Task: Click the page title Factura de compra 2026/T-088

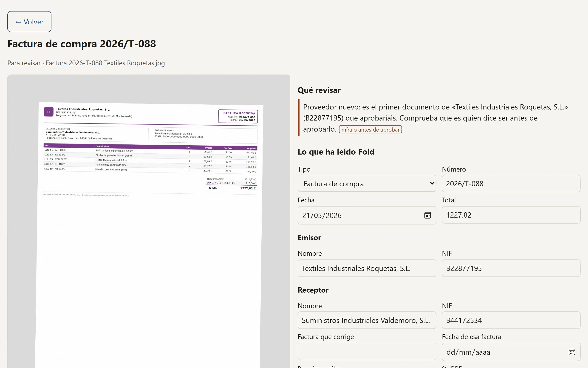Action: [x=82, y=44]
